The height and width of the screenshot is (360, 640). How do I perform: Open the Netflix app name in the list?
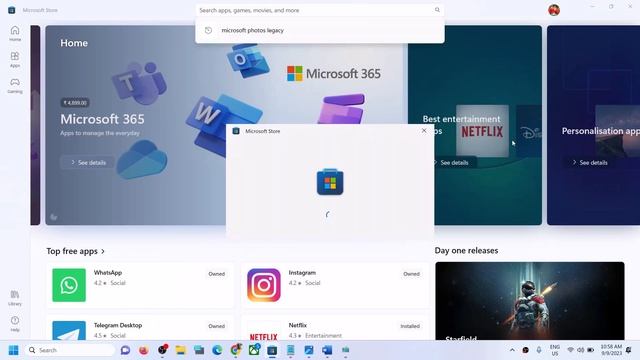coord(298,325)
